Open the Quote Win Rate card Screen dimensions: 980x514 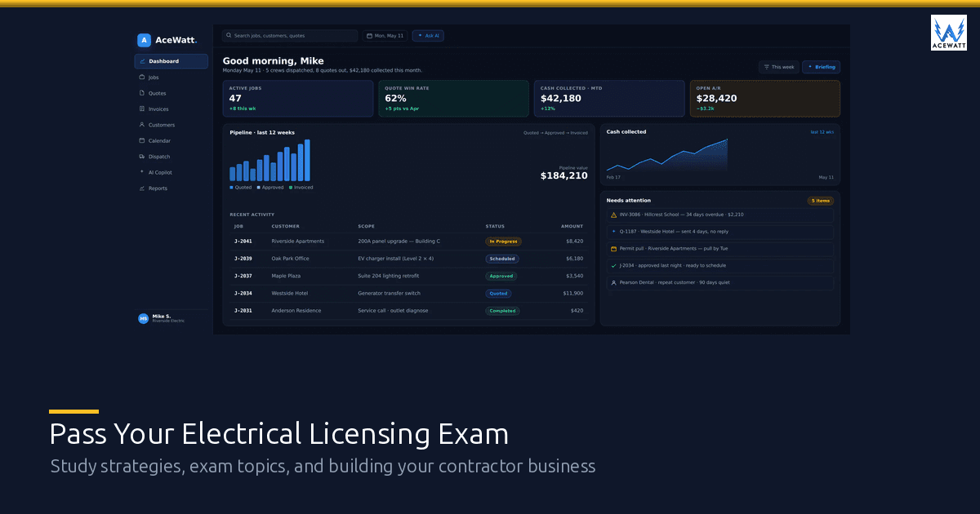[x=453, y=99]
